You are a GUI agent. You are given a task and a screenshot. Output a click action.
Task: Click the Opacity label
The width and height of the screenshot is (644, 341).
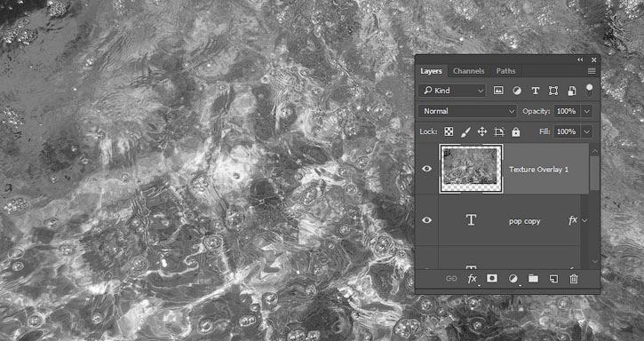(x=536, y=111)
